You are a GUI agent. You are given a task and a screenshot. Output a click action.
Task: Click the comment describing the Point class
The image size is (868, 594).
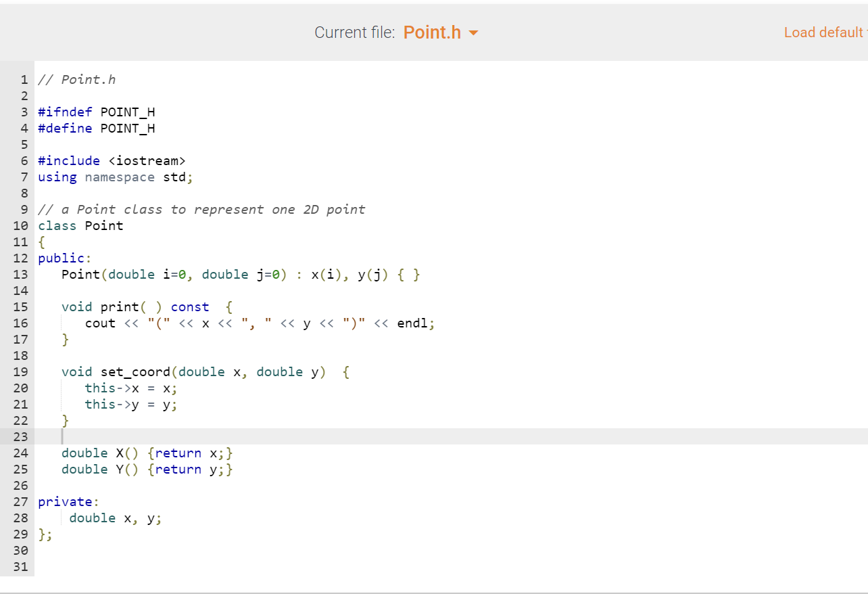click(199, 209)
